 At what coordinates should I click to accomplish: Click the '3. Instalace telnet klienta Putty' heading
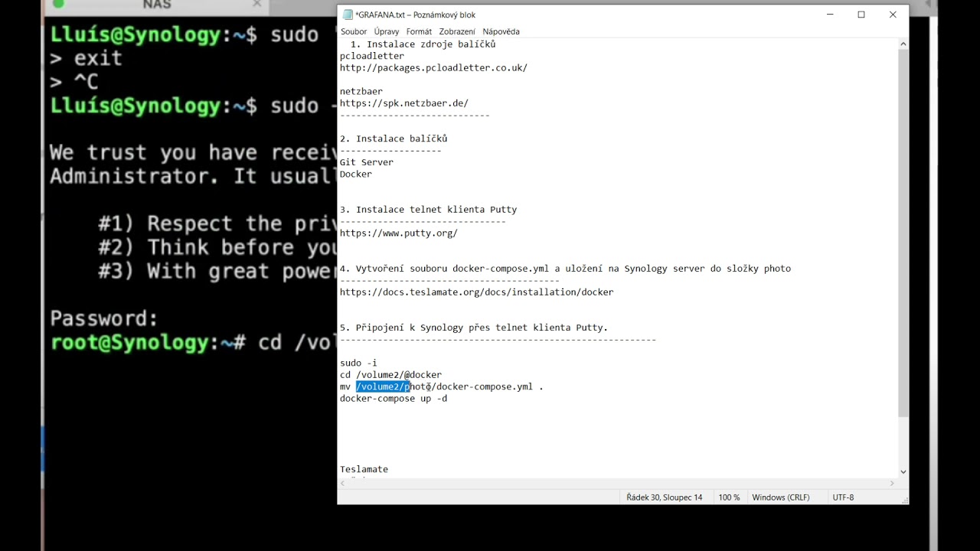point(428,209)
